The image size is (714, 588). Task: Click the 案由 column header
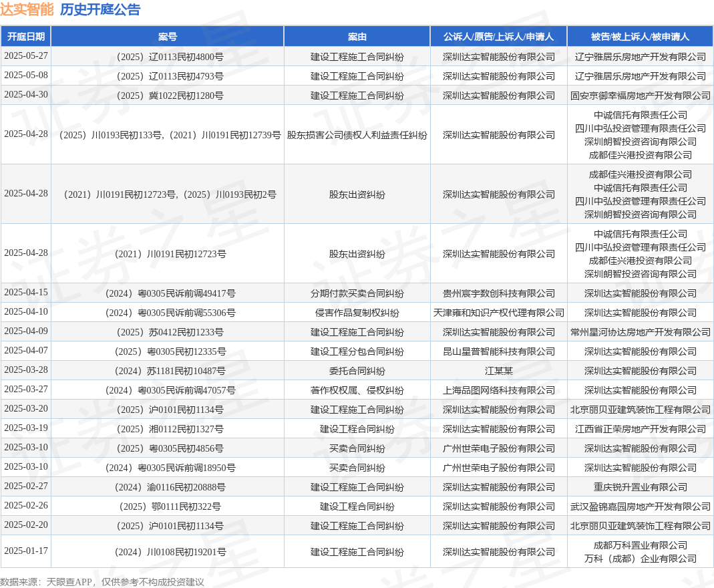357,37
